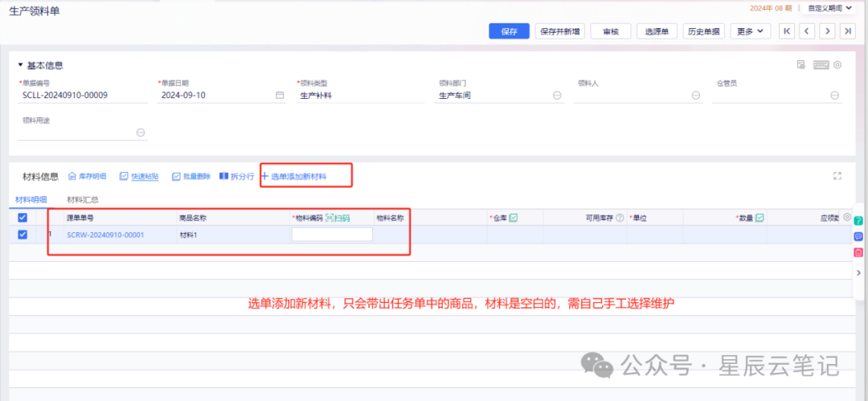Viewport: 868px width, 401px height.
Task: Go to next record arrow
Action: (x=828, y=31)
